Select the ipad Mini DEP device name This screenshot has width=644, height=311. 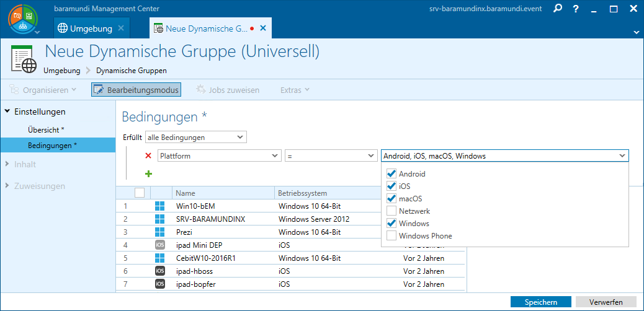click(200, 245)
